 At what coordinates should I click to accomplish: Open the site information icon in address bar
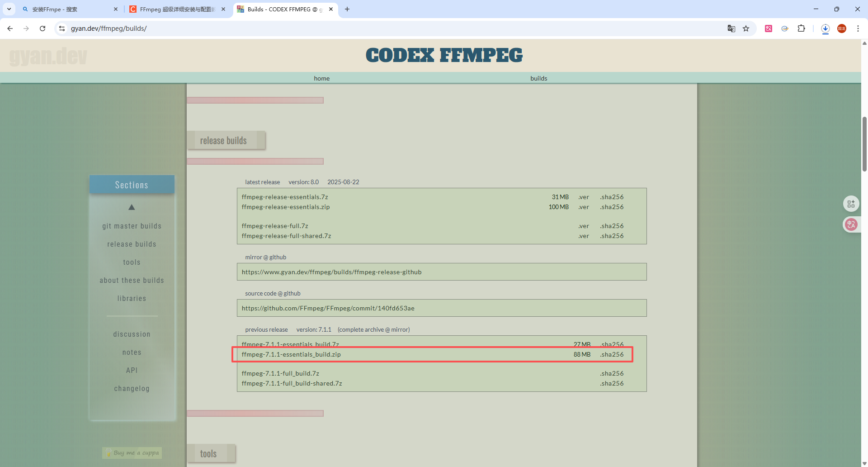click(62, 29)
